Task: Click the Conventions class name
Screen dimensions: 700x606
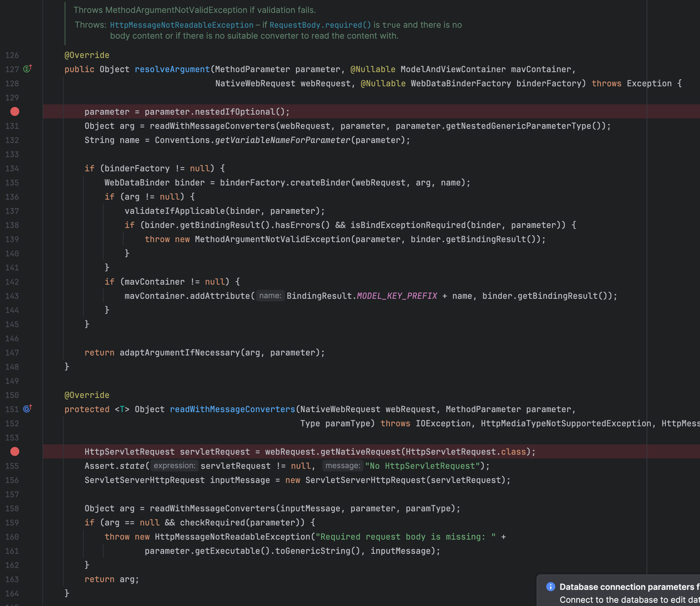Action: (182, 140)
